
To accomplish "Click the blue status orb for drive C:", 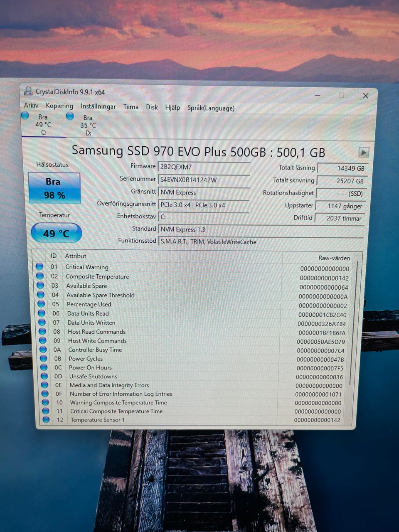I will (x=25, y=116).
